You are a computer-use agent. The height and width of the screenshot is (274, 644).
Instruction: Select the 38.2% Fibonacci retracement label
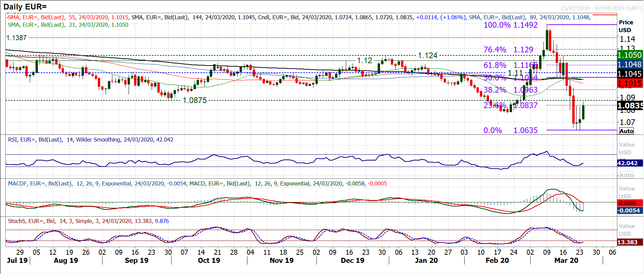point(495,90)
